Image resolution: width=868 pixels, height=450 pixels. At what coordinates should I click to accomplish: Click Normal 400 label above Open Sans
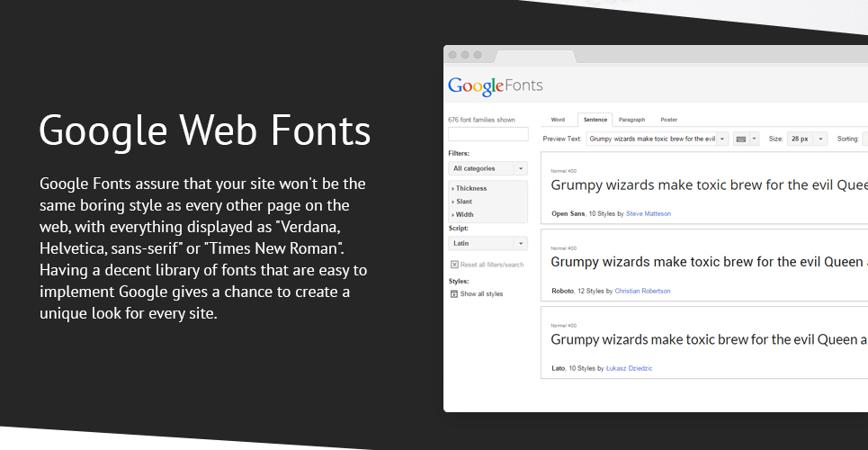coord(564,171)
